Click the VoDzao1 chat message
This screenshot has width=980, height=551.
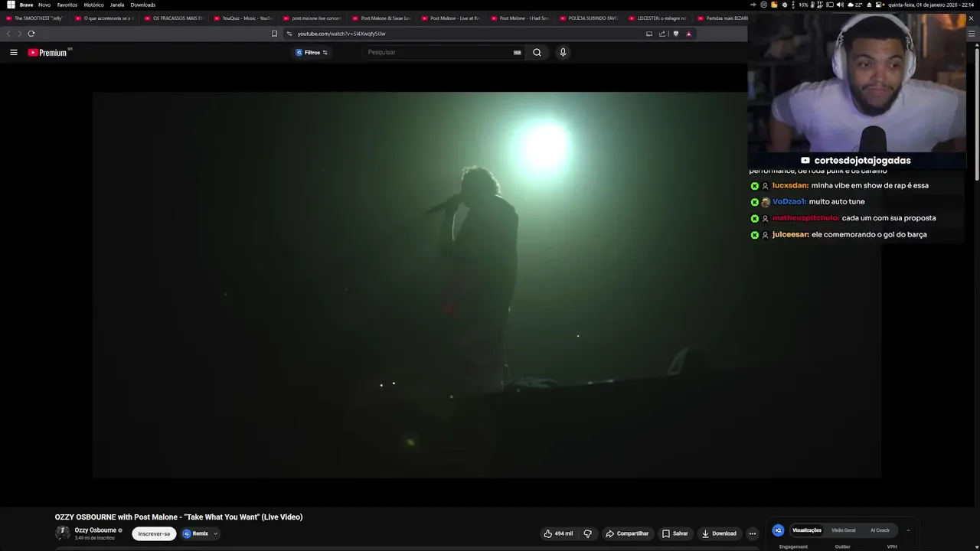pos(808,201)
